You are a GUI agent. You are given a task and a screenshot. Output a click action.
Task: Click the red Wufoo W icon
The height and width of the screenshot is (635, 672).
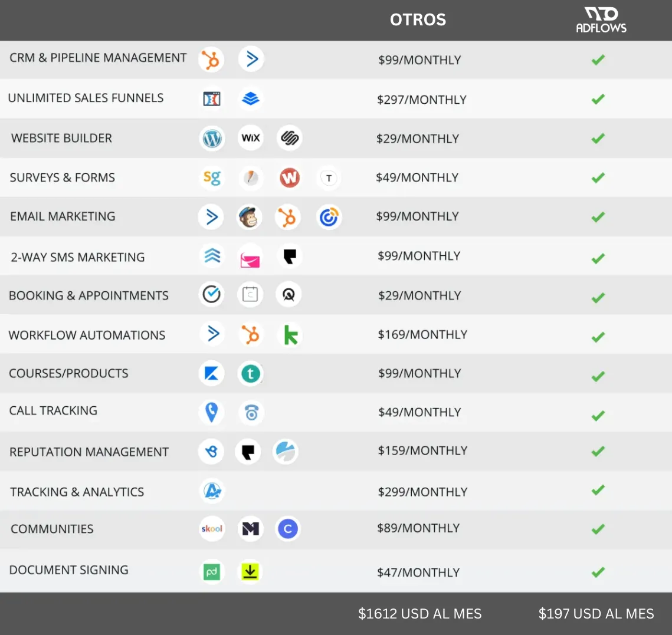point(289,177)
